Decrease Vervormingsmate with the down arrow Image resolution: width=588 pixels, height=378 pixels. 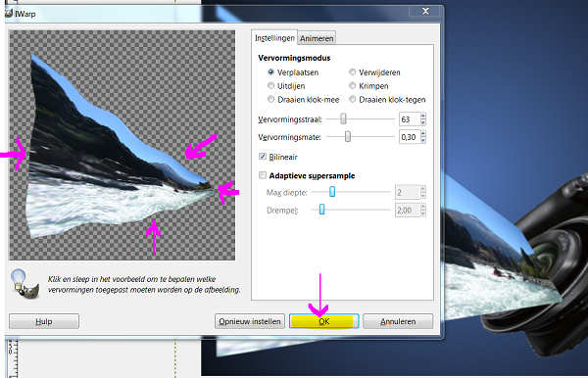pos(423,140)
